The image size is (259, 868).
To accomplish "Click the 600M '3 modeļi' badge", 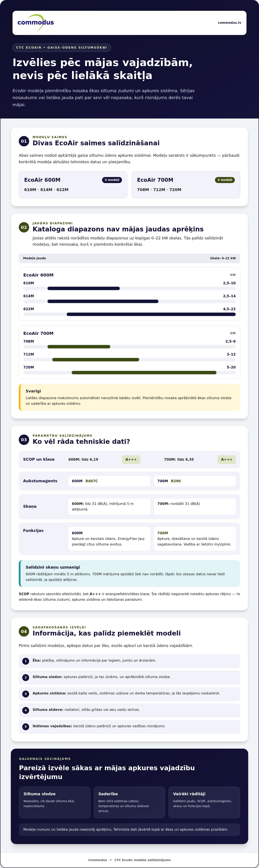I will (112, 180).
